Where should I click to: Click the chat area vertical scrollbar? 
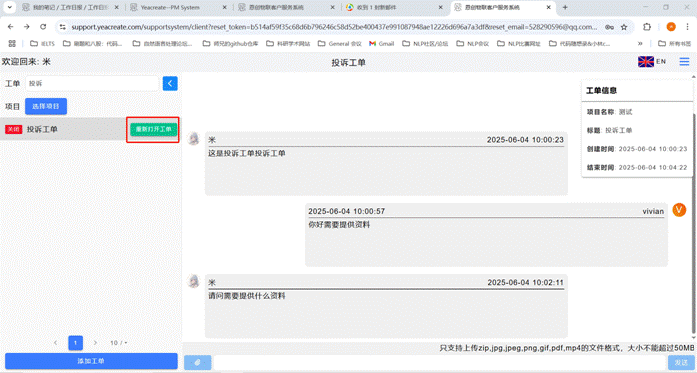(693, 222)
